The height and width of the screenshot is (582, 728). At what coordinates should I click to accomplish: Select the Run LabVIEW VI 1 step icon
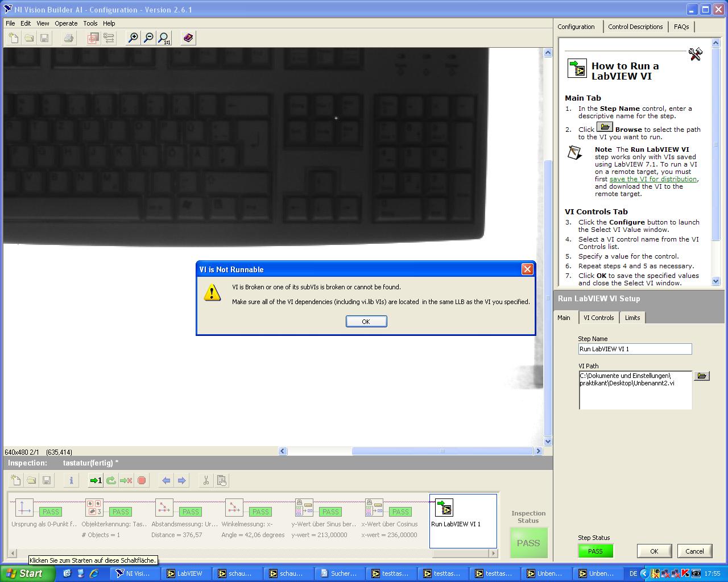click(444, 508)
